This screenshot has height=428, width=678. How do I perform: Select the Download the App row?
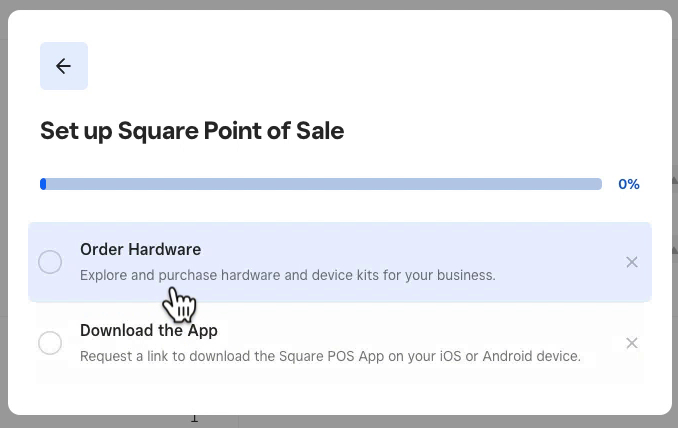pos(340,343)
